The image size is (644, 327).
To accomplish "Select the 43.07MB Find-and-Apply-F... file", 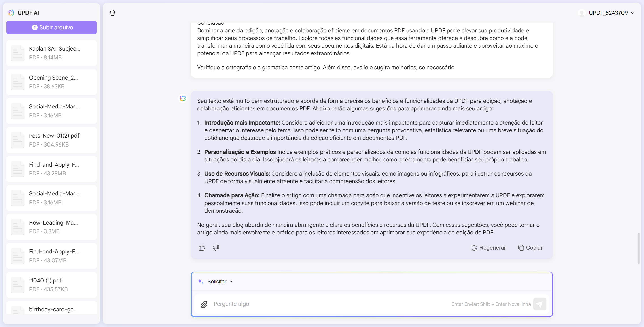I will (x=51, y=256).
